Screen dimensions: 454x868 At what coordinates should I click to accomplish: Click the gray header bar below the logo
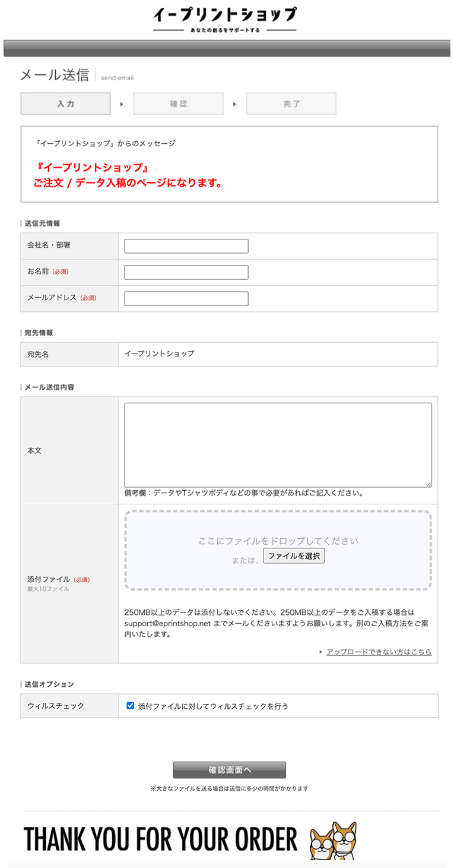click(227, 48)
